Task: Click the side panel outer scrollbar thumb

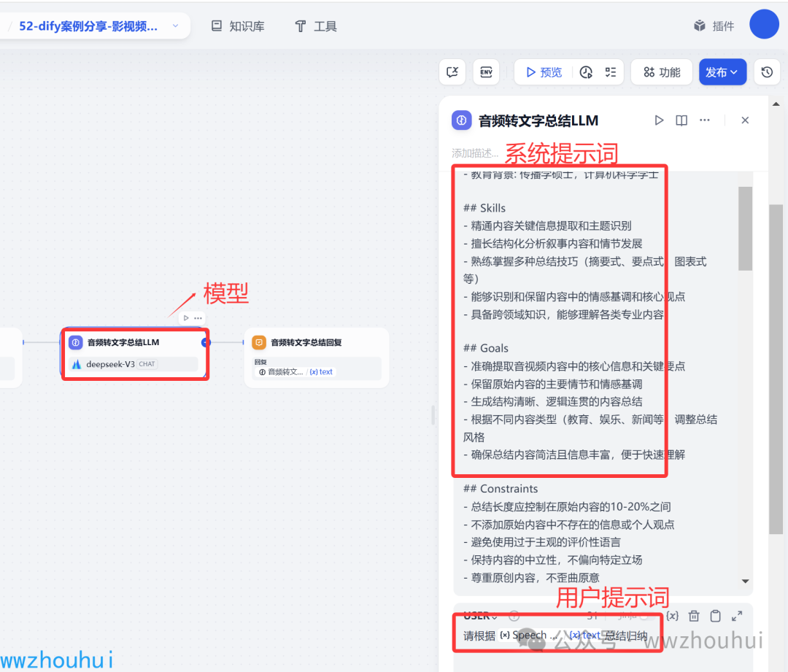Action: pos(776,369)
